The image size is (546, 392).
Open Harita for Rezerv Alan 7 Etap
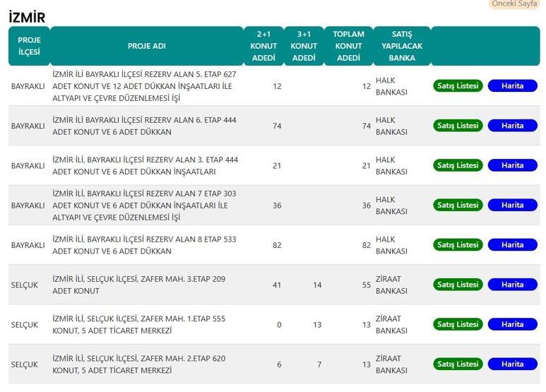pyautogui.click(x=513, y=205)
